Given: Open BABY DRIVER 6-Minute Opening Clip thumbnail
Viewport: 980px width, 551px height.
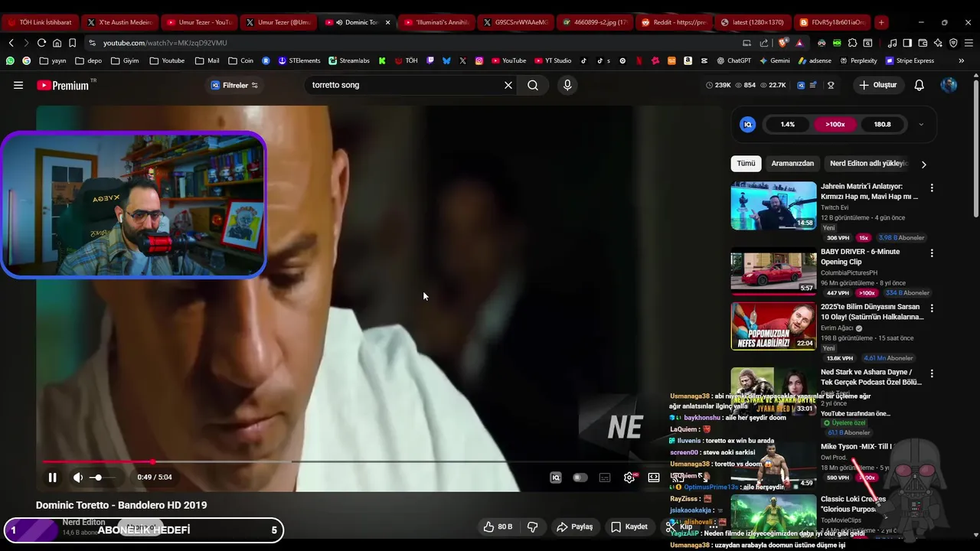Looking at the screenshot, I should (773, 271).
